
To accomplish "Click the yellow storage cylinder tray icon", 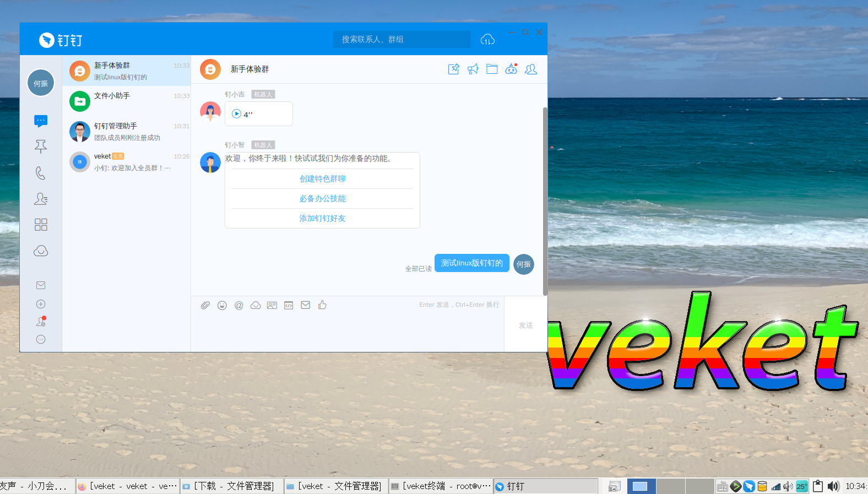I will pos(762,486).
